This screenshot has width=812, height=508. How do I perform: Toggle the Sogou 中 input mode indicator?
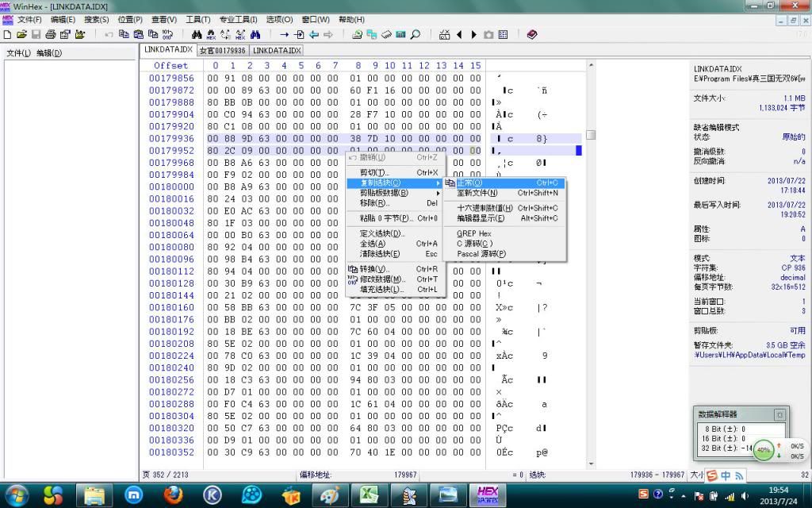coord(726,475)
